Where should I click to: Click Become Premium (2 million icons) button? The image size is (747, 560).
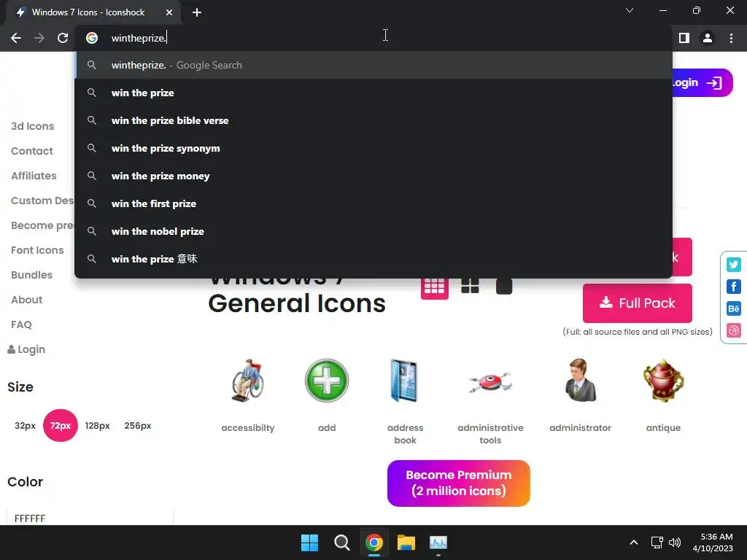pyautogui.click(x=459, y=483)
